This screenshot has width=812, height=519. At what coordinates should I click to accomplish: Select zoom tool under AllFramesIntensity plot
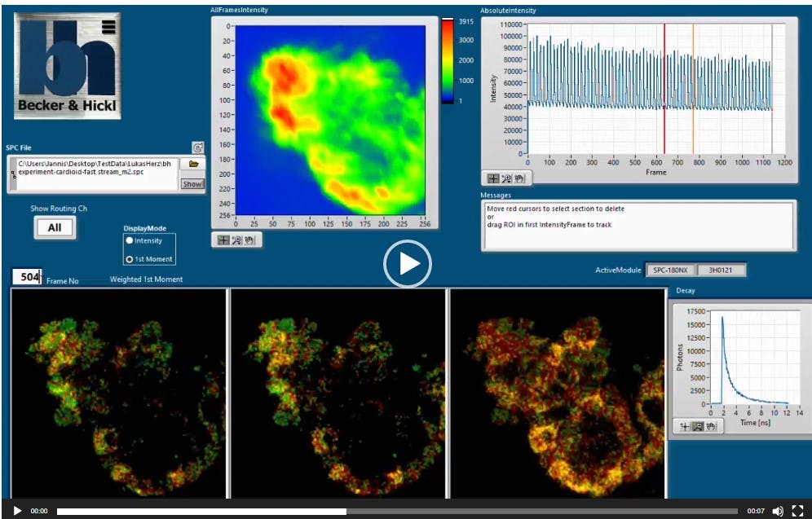pos(236,240)
